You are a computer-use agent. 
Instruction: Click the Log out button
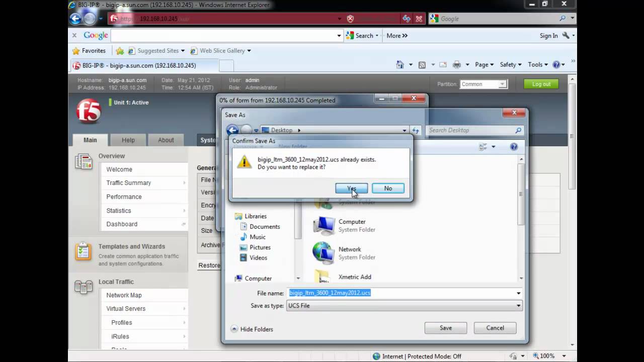click(x=541, y=84)
